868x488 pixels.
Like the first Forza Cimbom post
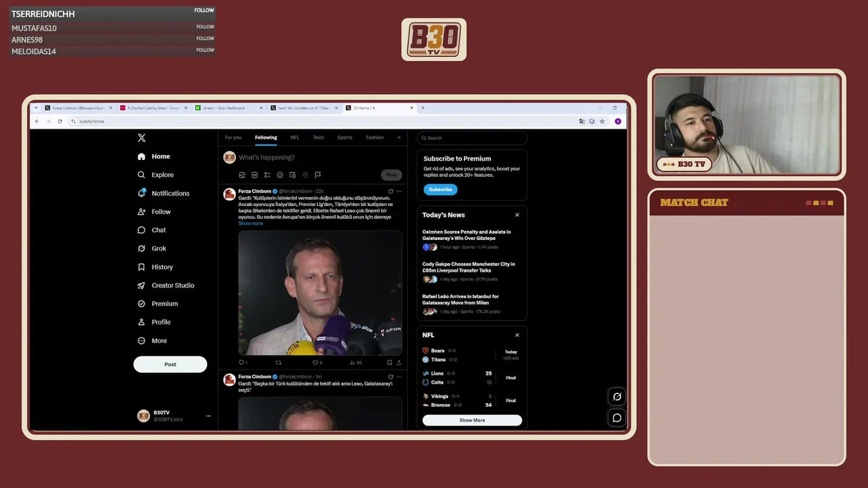(x=315, y=363)
